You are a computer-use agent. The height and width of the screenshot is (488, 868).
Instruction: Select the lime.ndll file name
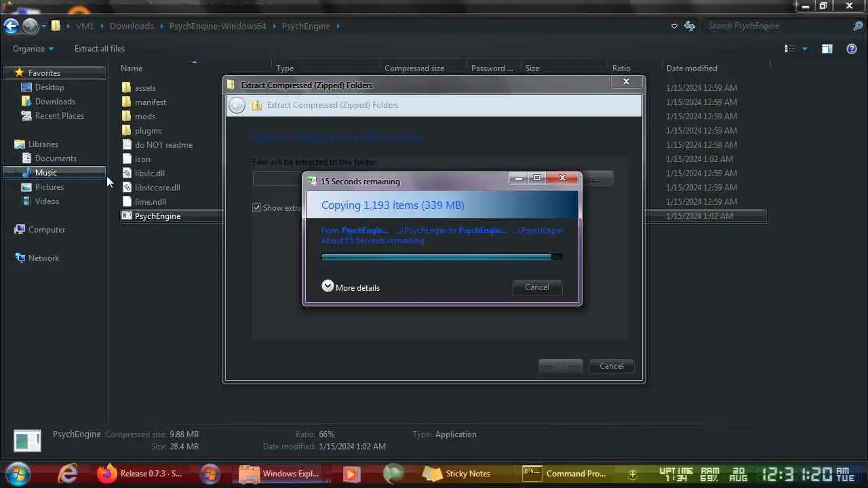[151, 201]
